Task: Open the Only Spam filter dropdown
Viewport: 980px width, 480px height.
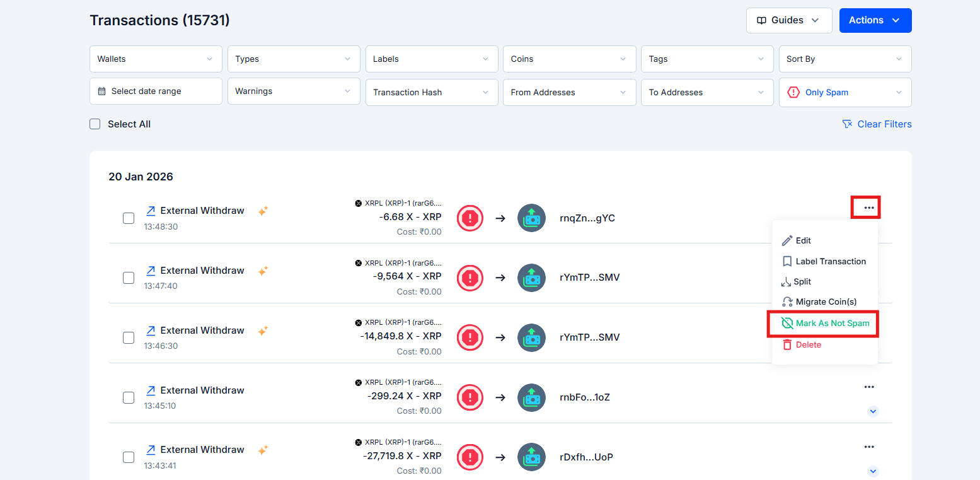Action: point(845,92)
